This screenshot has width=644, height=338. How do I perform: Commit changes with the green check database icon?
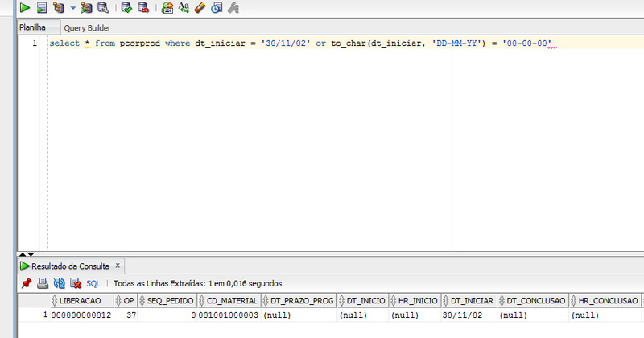coord(126,8)
